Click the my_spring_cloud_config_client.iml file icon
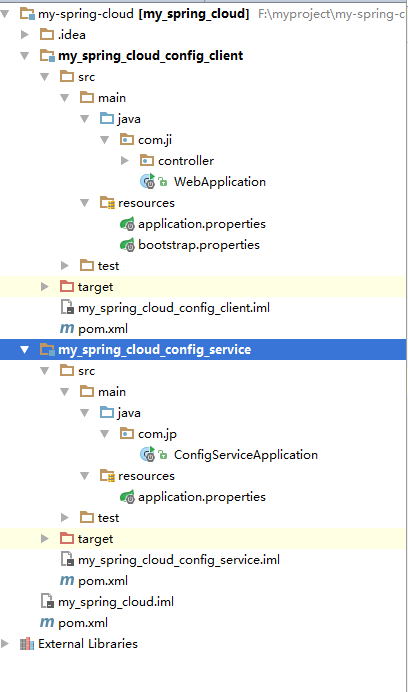Image resolution: width=408 pixels, height=692 pixels. point(67,308)
